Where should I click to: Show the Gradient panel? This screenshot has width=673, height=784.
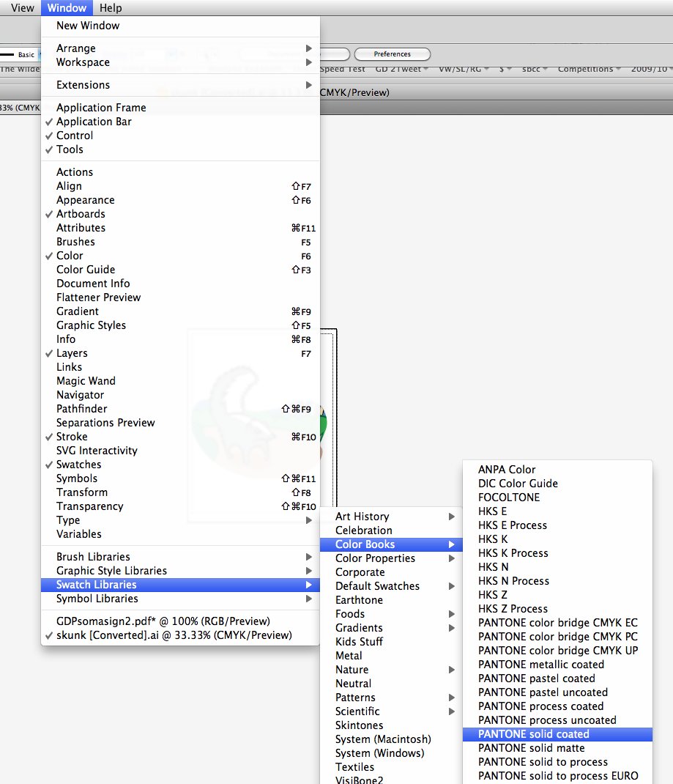(x=180, y=311)
